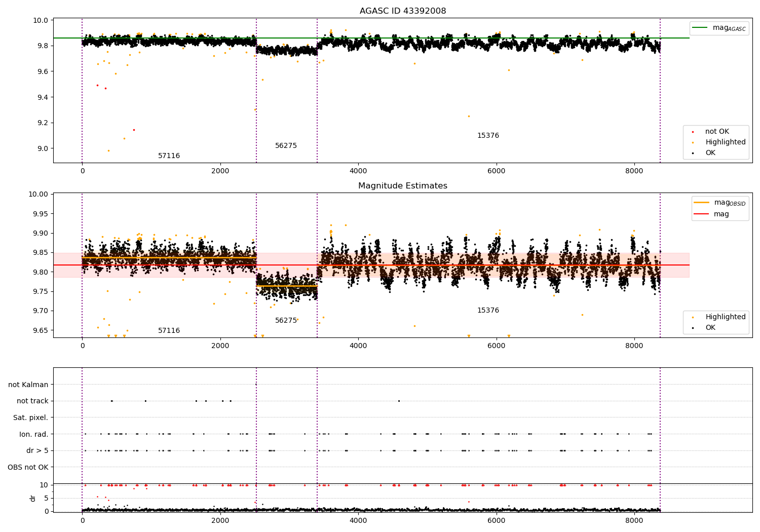The image size is (760, 532).
Task: Click '56275' label in Magnitude Estimates plot
Action: pos(286,321)
